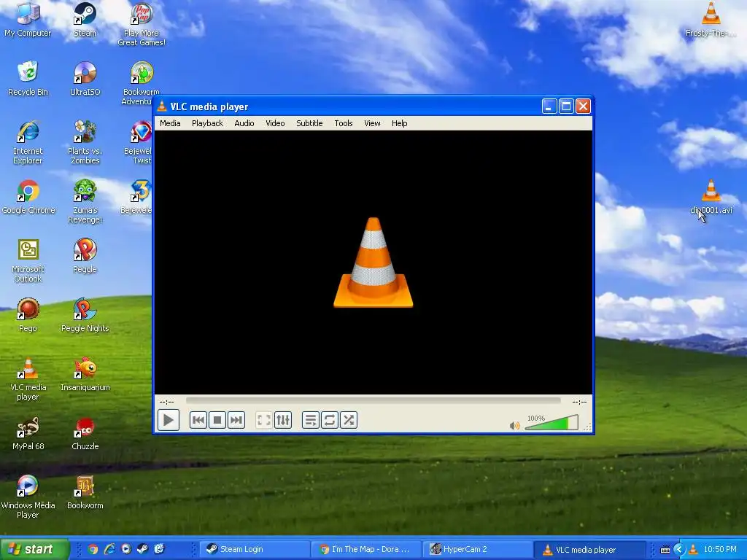Select the UltraISO desktop shortcut
The width and height of the screenshot is (747, 560).
point(85,79)
